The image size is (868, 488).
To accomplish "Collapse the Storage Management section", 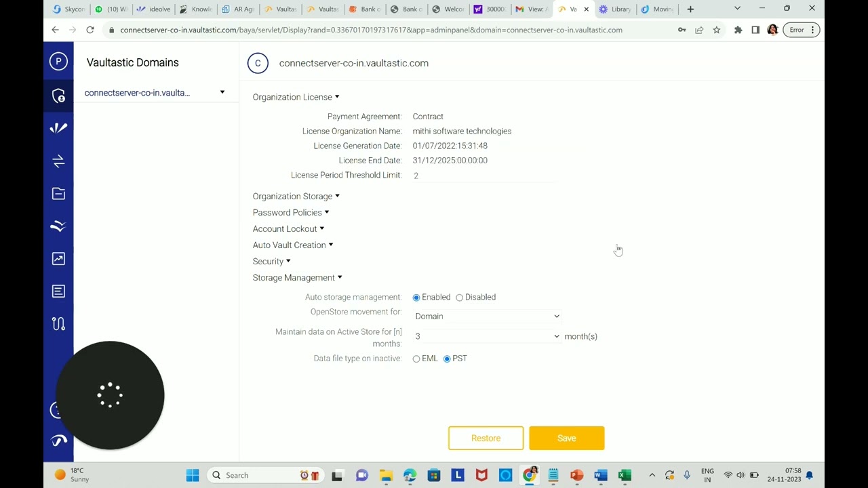I will point(297,277).
